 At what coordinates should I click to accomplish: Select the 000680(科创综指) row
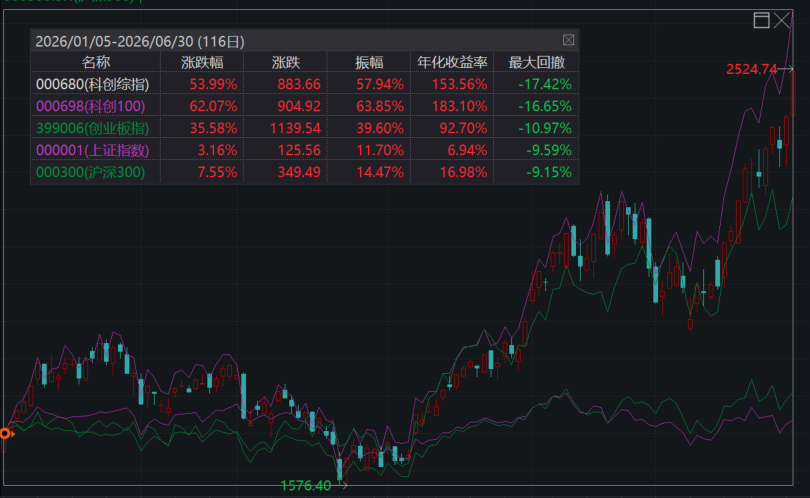click(304, 84)
